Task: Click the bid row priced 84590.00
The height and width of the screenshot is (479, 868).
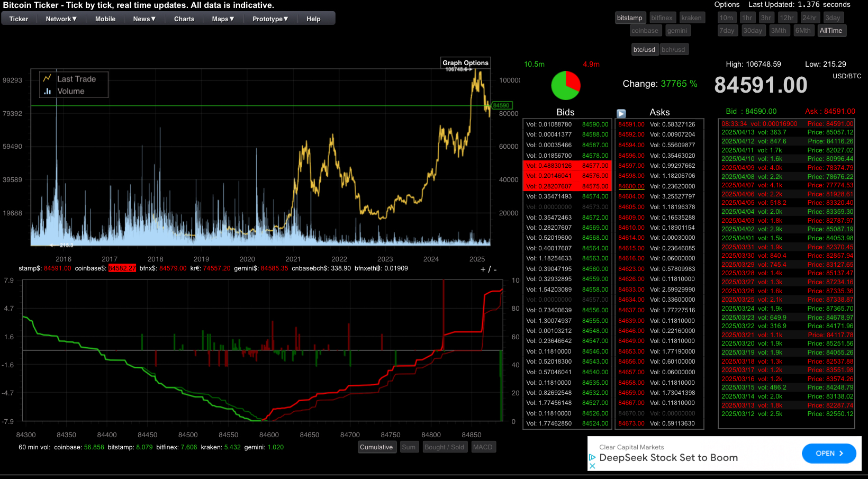Action: (x=567, y=124)
